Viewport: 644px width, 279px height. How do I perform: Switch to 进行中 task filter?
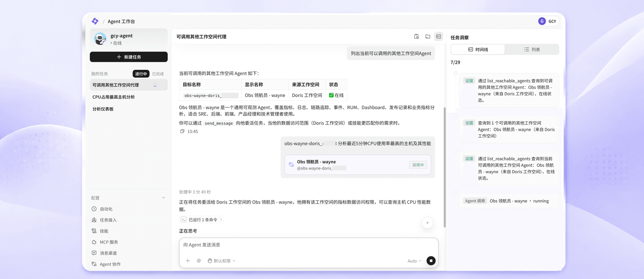(x=141, y=74)
